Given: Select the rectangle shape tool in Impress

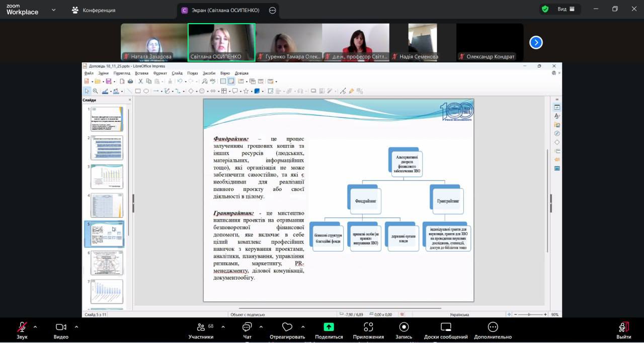Looking at the screenshot, I should click(x=138, y=91).
